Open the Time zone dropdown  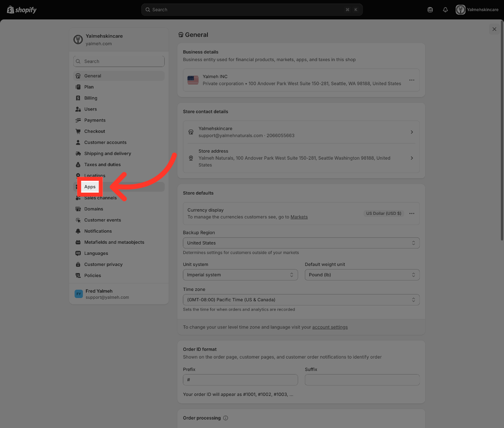301,300
